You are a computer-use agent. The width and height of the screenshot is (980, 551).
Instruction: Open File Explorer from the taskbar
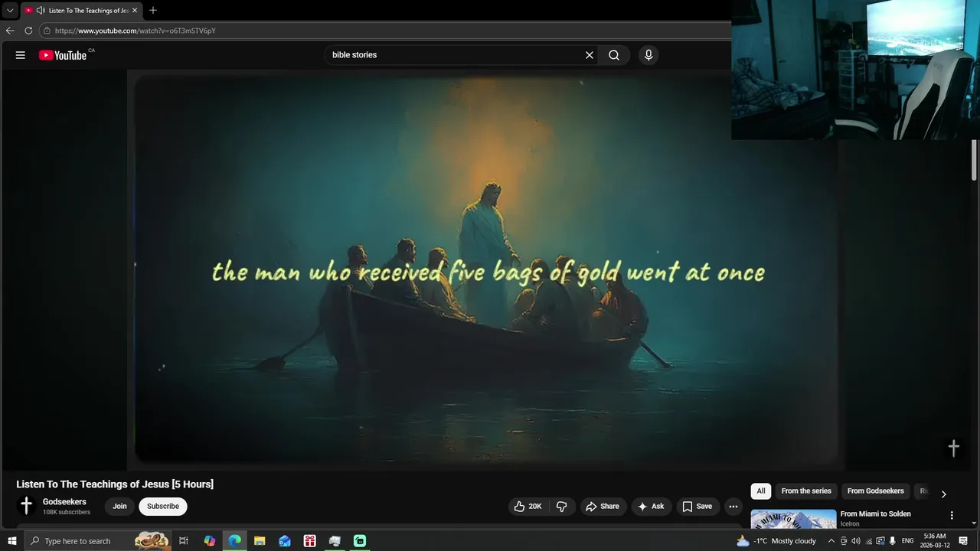(x=260, y=541)
